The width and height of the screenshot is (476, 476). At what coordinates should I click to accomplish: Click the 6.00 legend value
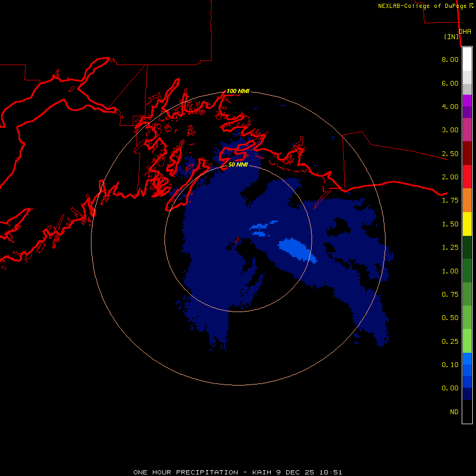[450, 83]
